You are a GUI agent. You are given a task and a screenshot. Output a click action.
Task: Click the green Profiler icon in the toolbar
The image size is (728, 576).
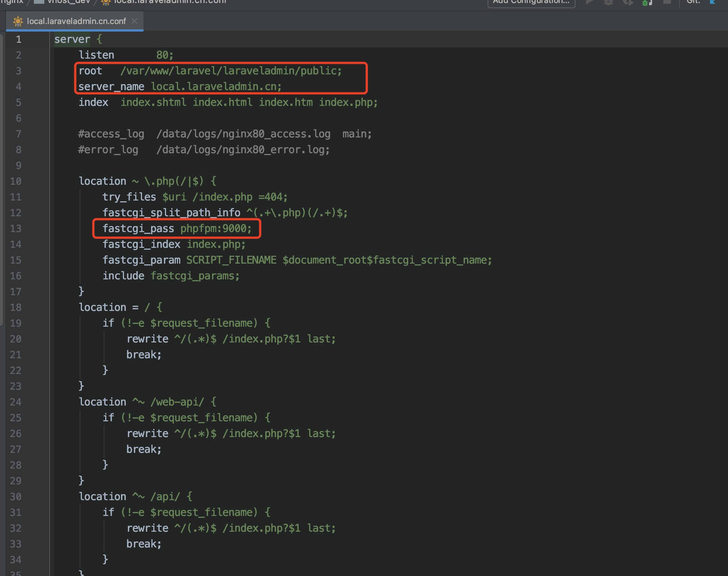click(647, 2)
